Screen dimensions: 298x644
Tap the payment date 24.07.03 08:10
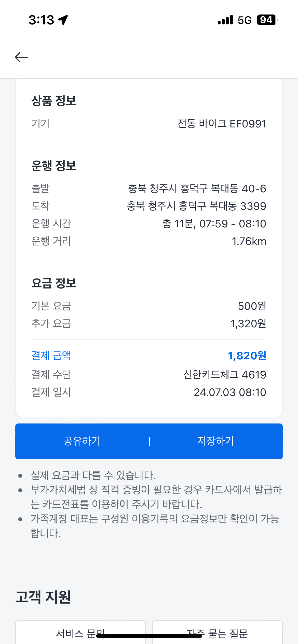pos(230,392)
